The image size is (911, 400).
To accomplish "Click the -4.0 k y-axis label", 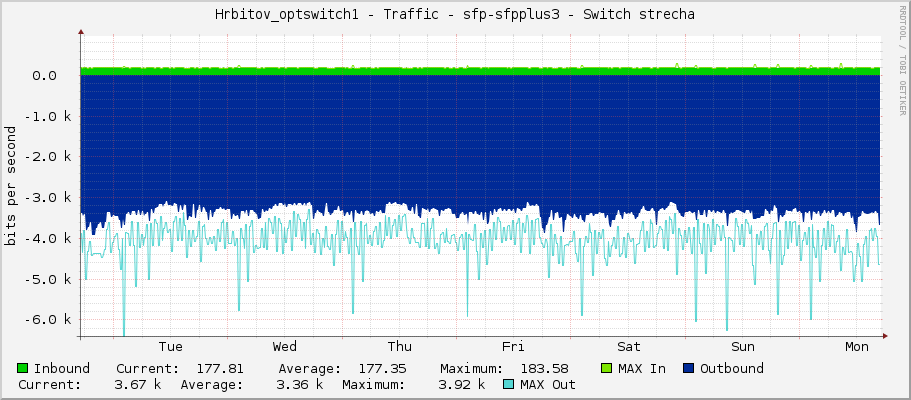I will click(48, 238).
